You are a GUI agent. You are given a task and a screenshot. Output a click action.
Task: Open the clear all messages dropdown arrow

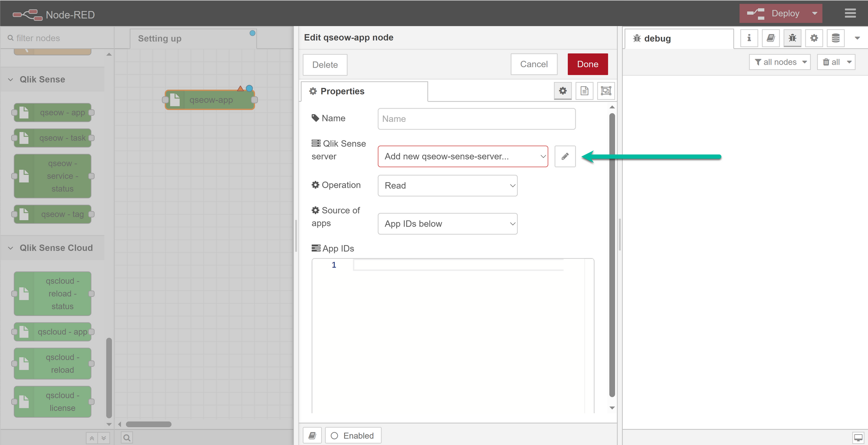(849, 62)
